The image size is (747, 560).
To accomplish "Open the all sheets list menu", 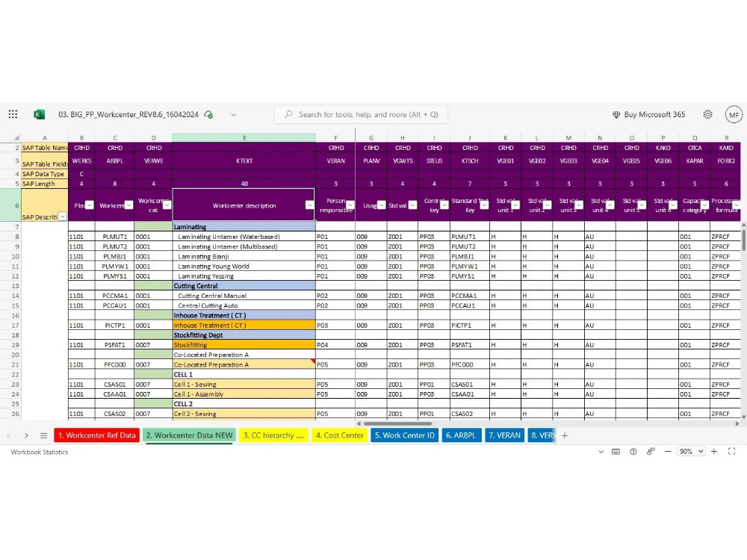I will pyautogui.click(x=43, y=435).
